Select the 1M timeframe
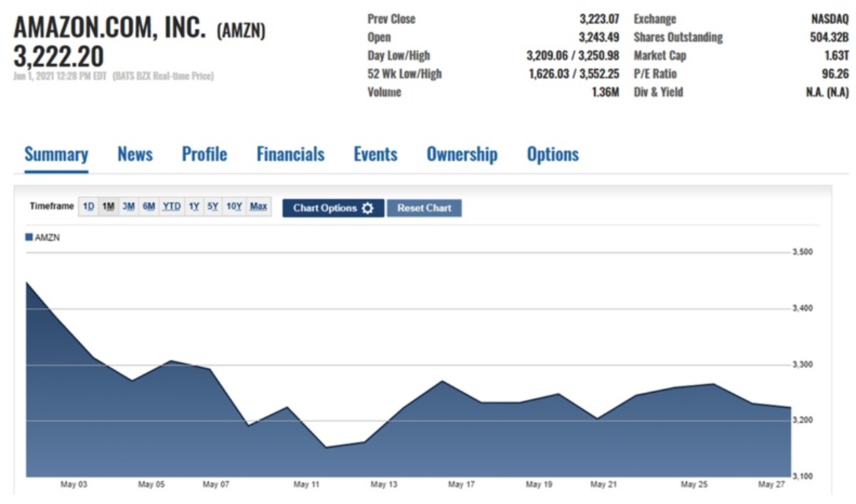The image size is (856, 504). pyautogui.click(x=108, y=207)
